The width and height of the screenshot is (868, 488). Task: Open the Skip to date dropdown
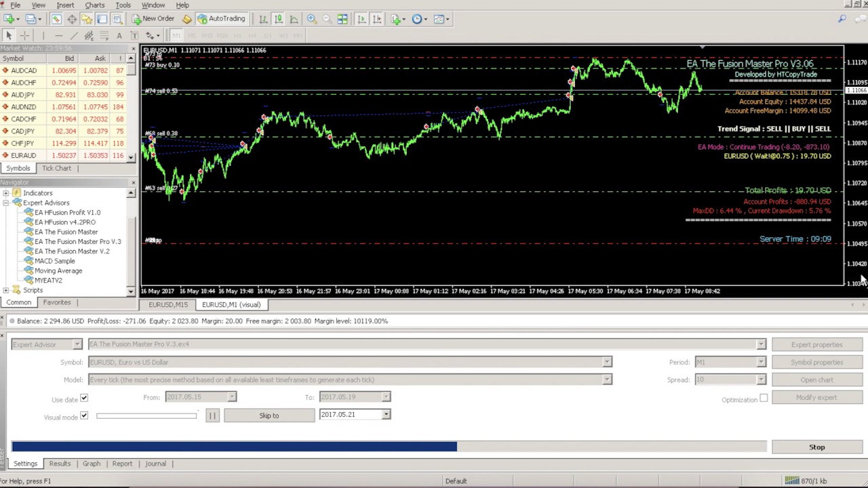(x=386, y=415)
